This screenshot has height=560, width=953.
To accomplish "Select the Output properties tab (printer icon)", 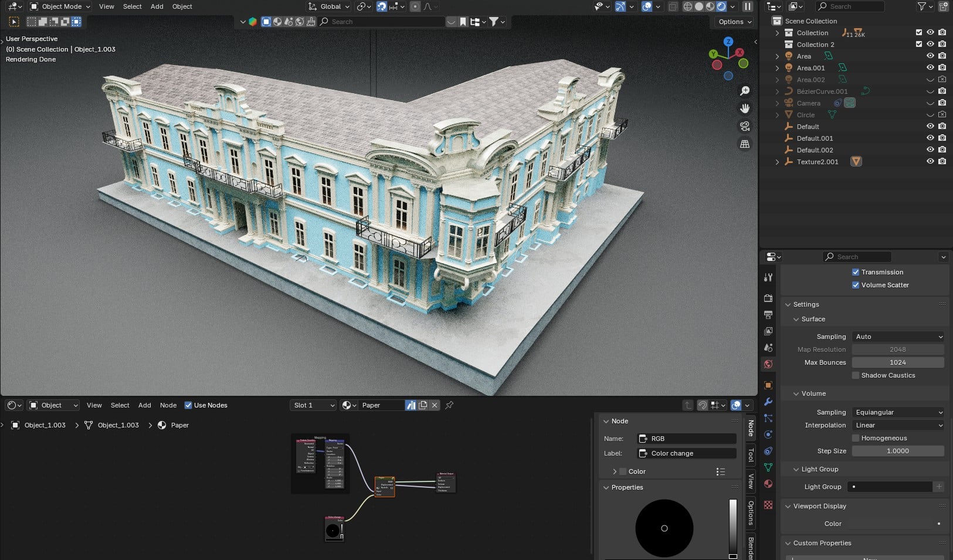I will coord(768,314).
